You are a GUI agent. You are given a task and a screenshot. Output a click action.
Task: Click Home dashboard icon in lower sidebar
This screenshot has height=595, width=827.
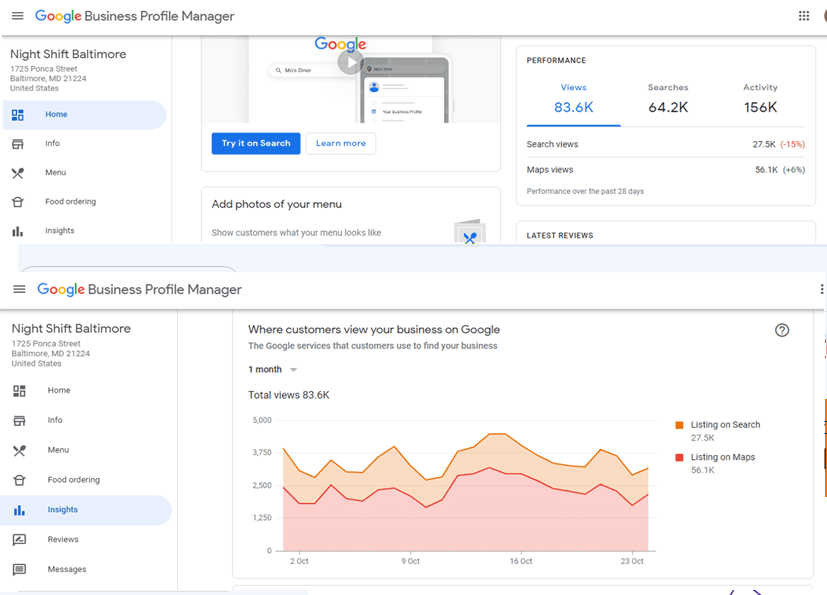tap(20, 391)
